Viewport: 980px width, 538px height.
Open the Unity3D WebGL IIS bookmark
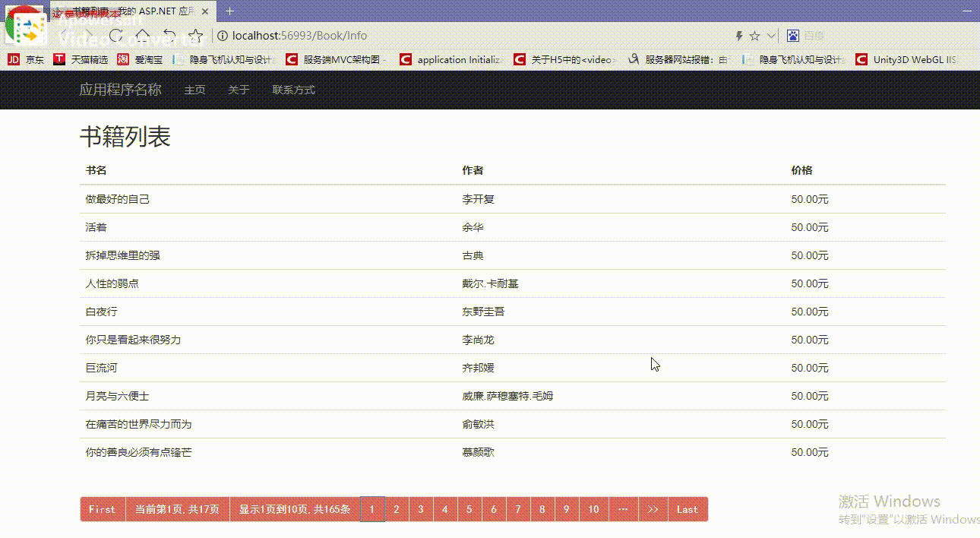click(906, 59)
